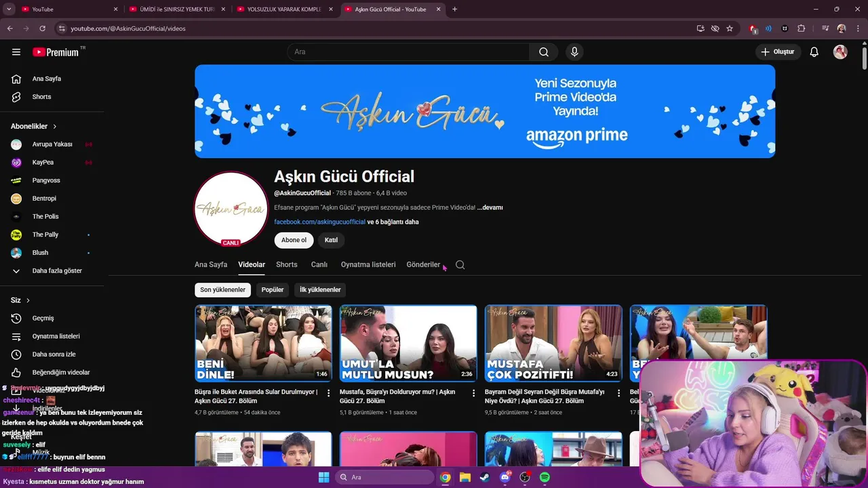This screenshot has width=868, height=488.
Task: Open options menu for Büşra ile Buket video
Action: coord(329,393)
